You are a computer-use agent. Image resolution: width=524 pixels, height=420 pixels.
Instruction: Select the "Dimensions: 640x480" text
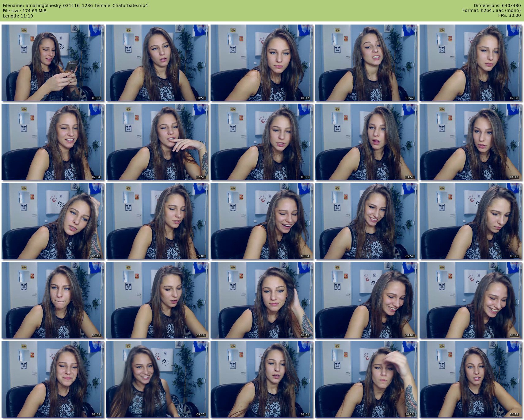pos(497,6)
